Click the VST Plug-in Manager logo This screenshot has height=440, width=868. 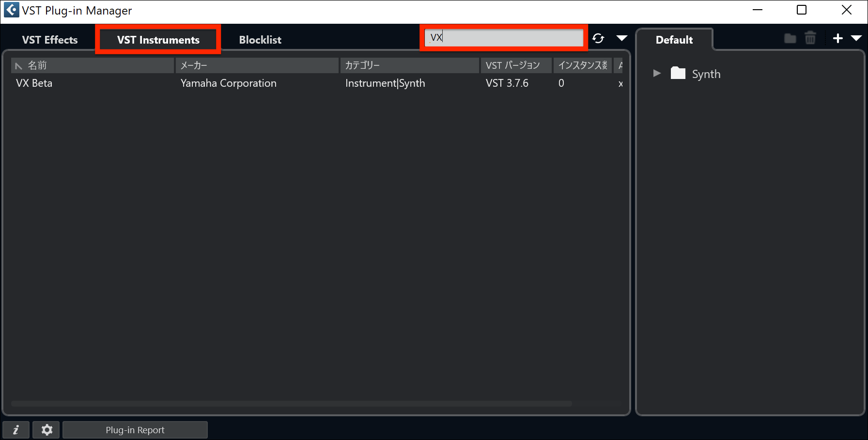point(11,10)
